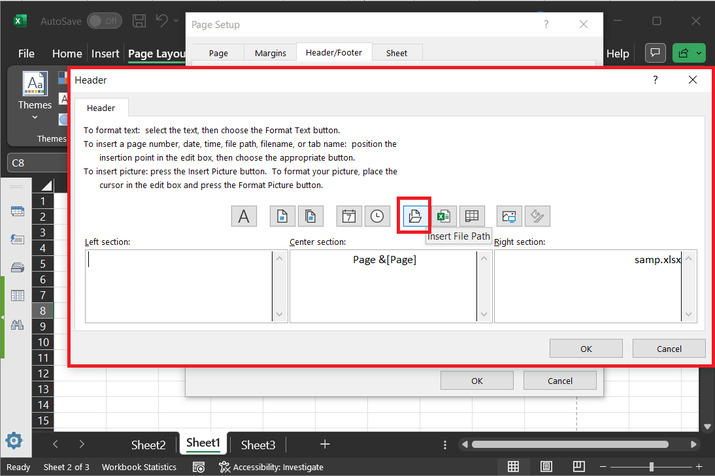
Task: Click the zoom slider handle
Action: click(651, 466)
